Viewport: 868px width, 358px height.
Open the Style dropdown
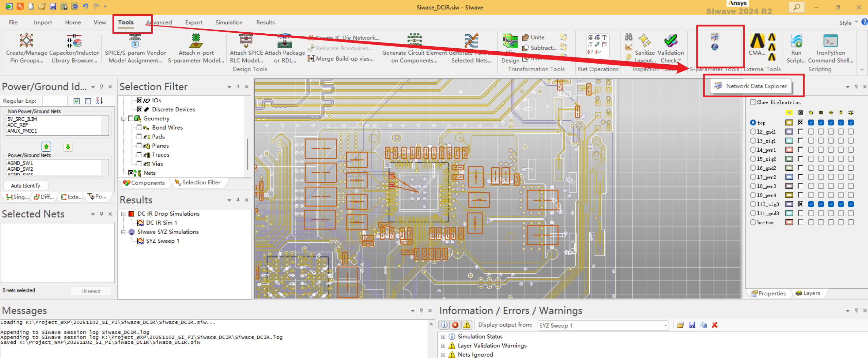[848, 22]
